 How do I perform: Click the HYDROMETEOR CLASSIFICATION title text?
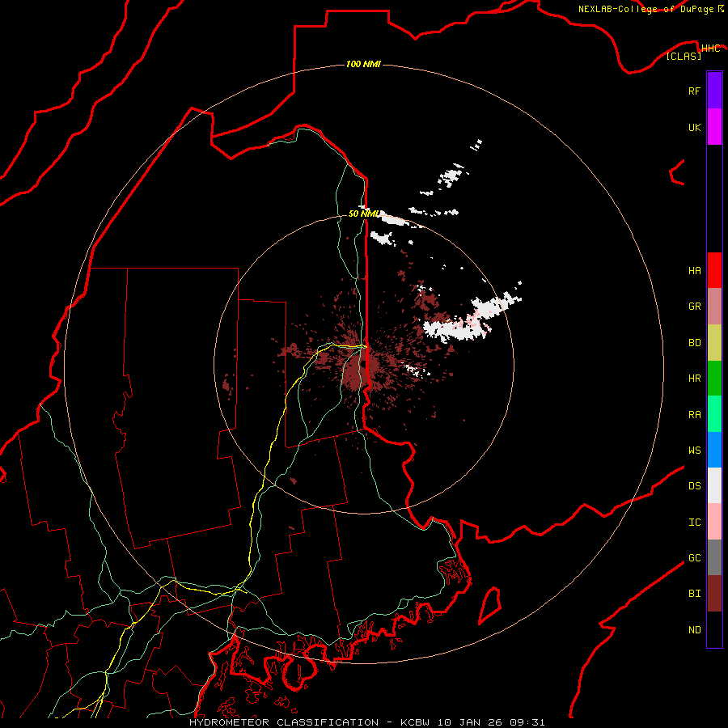(x=284, y=722)
